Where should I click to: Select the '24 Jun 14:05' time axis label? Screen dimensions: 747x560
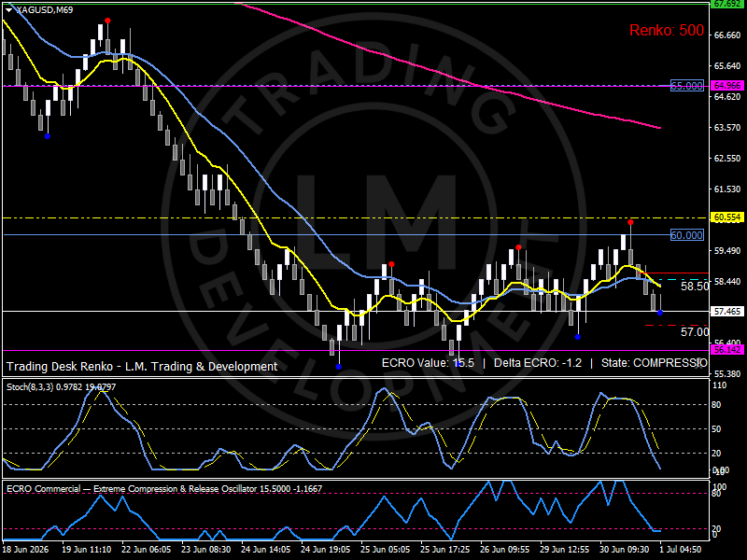266,550
